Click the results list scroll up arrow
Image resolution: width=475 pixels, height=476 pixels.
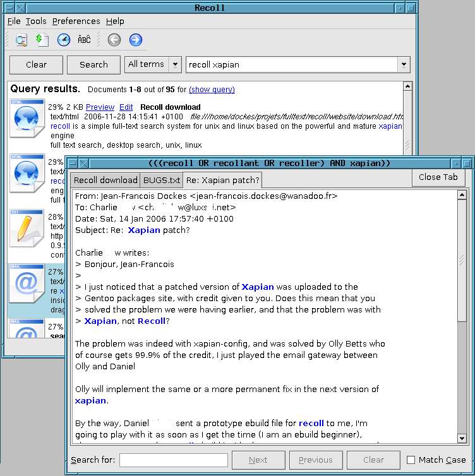point(407,86)
